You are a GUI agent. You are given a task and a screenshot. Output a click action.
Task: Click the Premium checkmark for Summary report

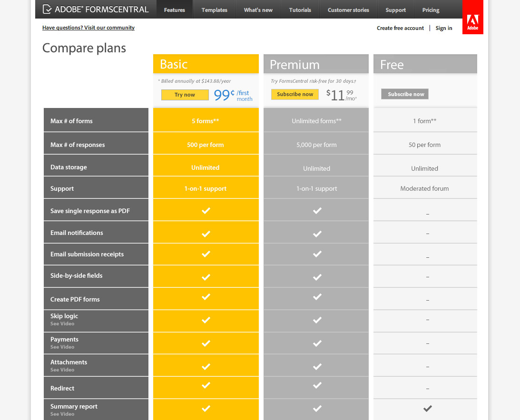[317, 409]
